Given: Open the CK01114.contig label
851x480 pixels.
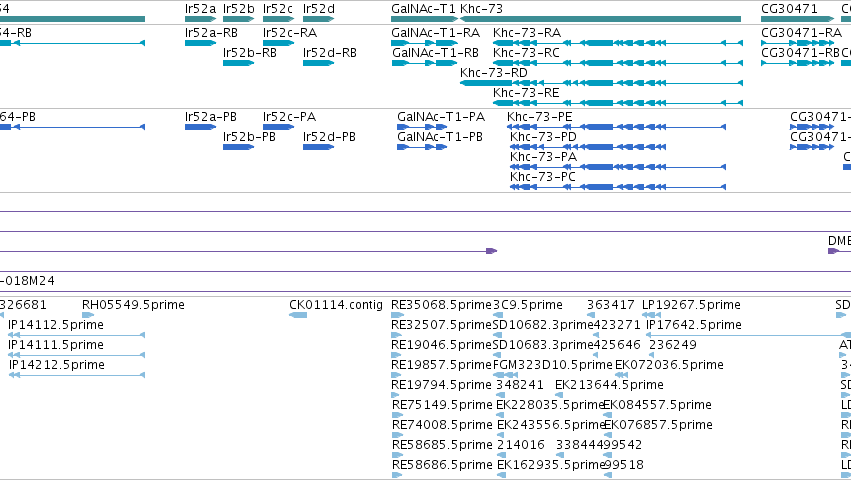Looking at the screenshot, I should 336,305.
